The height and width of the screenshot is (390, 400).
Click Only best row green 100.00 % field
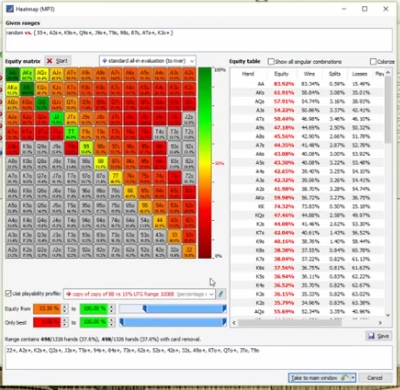click(94, 322)
